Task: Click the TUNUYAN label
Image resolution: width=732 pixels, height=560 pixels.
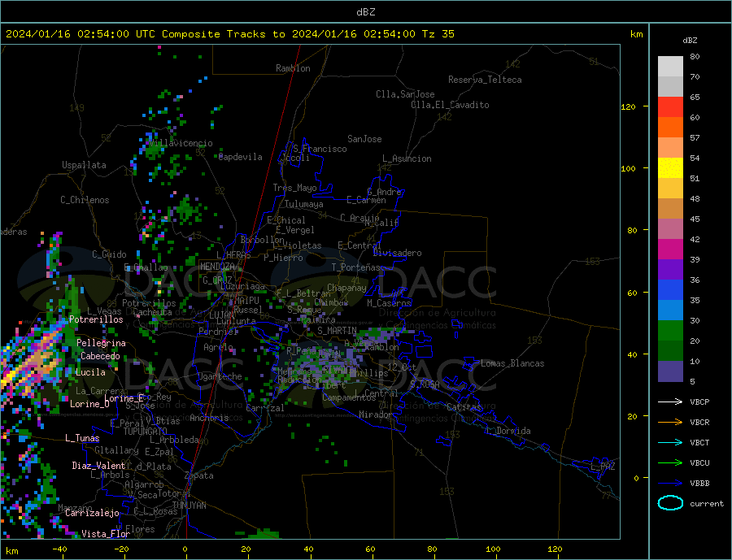Action: pyautogui.click(x=189, y=506)
